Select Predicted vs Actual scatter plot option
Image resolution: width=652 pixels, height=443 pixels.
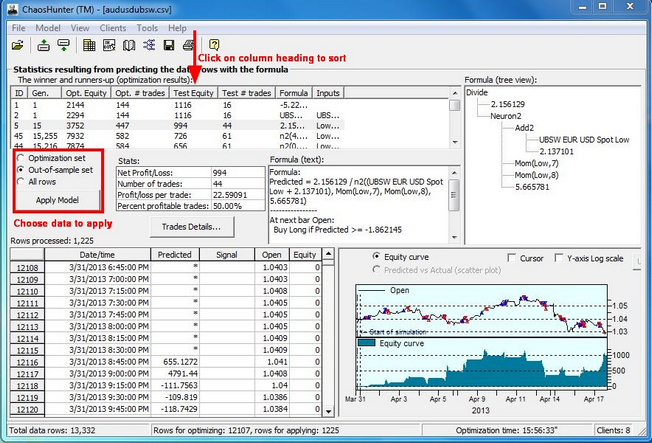coord(376,270)
